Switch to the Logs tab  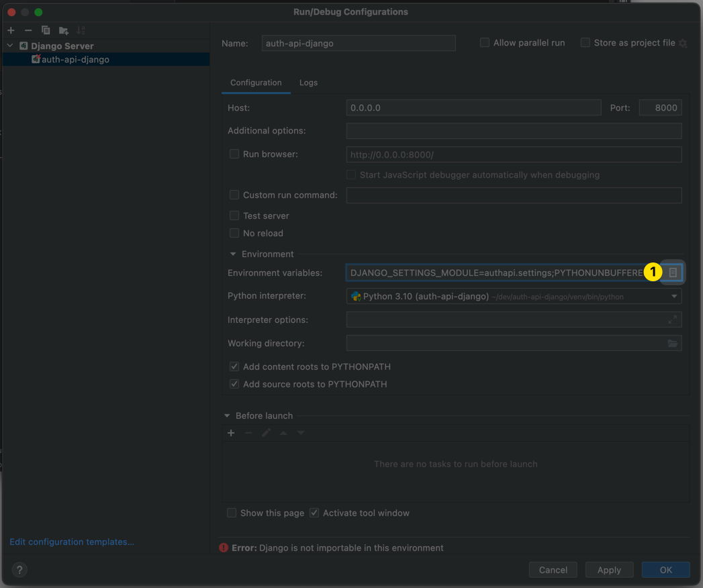pos(308,83)
